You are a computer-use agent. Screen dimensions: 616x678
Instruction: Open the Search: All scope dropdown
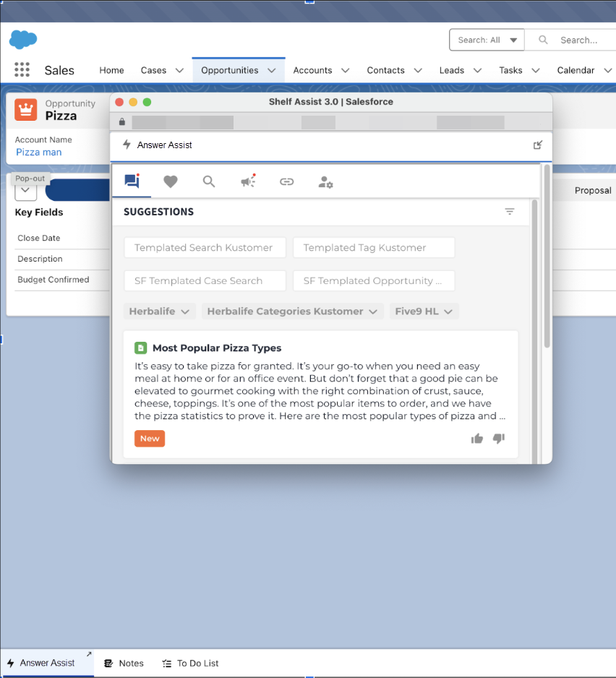487,40
